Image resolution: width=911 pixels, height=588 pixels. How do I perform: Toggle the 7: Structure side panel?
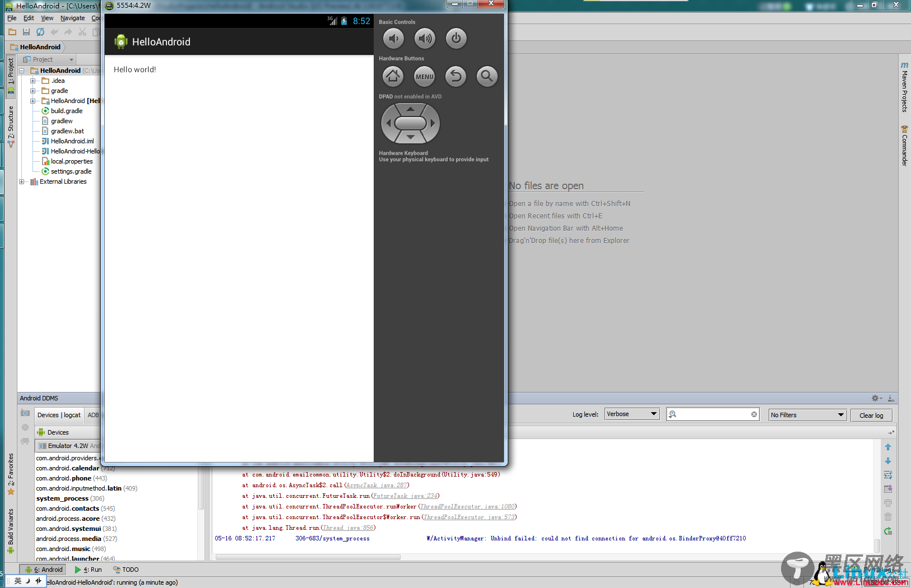11,127
